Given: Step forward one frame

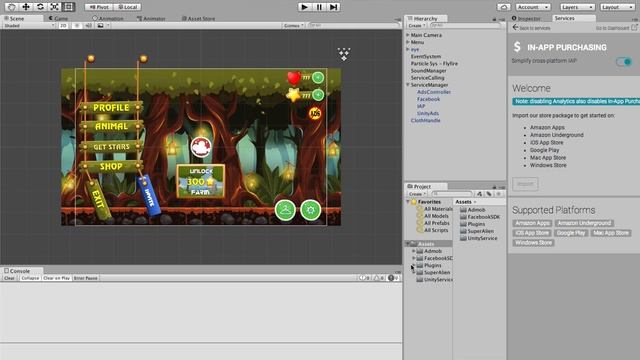Looking at the screenshot, I should click(333, 7).
